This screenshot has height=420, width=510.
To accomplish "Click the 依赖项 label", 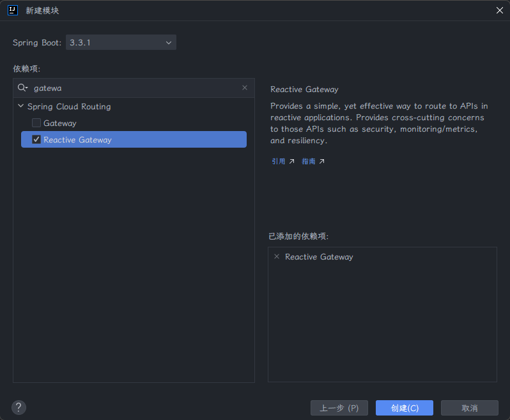I will point(26,68).
